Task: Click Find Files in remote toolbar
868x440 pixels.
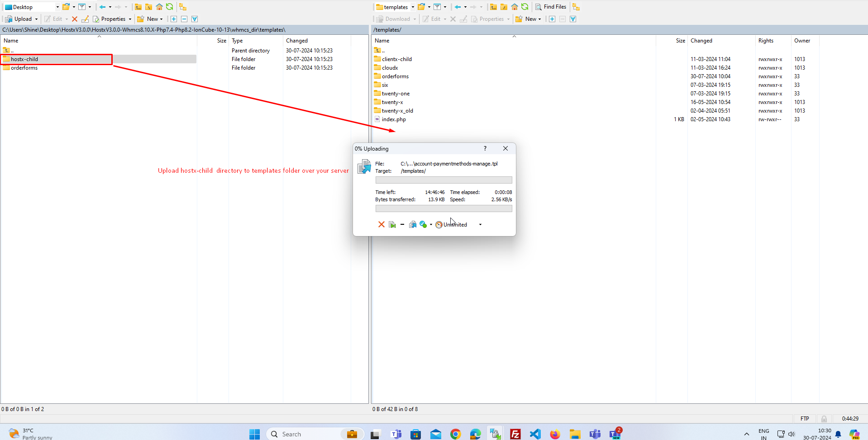Action: tap(551, 7)
